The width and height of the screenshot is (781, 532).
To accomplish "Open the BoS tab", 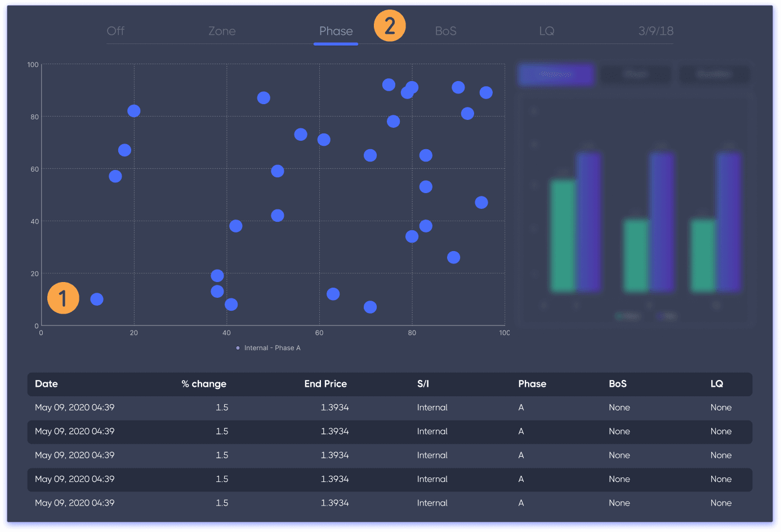I will pos(445,31).
